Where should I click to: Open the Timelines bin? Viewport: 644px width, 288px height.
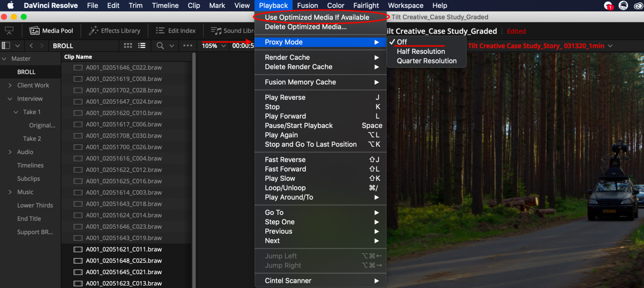click(x=30, y=165)
